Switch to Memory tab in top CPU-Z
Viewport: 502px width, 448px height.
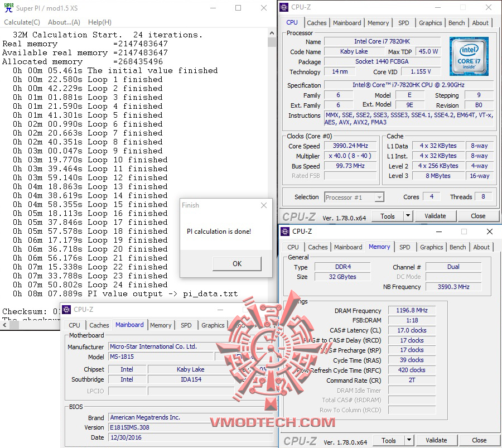pyautogui.click(x=378, y=23)
